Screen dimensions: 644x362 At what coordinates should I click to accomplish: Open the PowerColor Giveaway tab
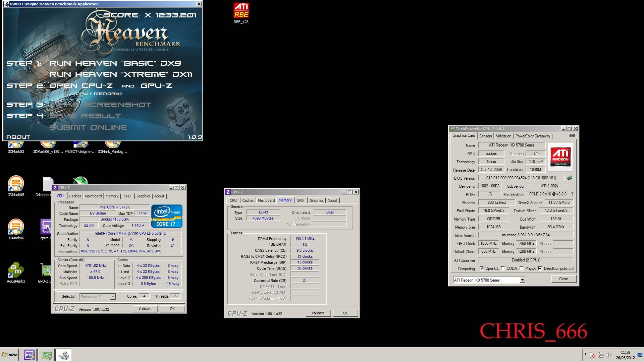point(533,136)
